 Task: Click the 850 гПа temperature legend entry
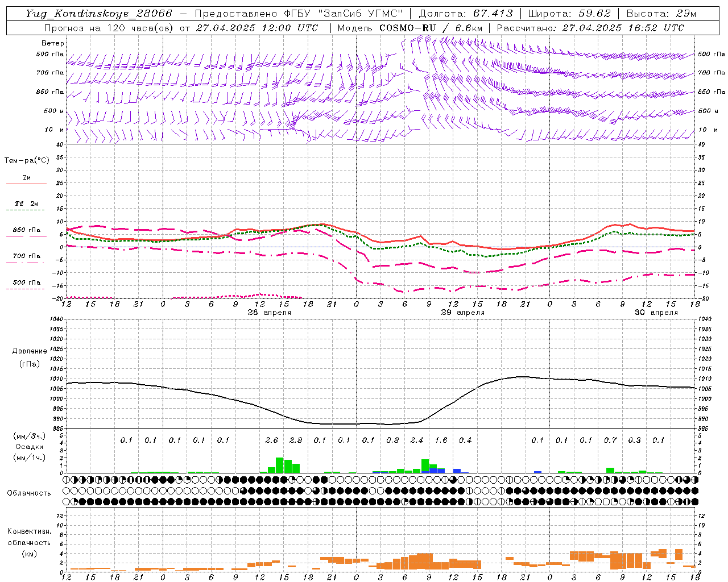[26, 232]
